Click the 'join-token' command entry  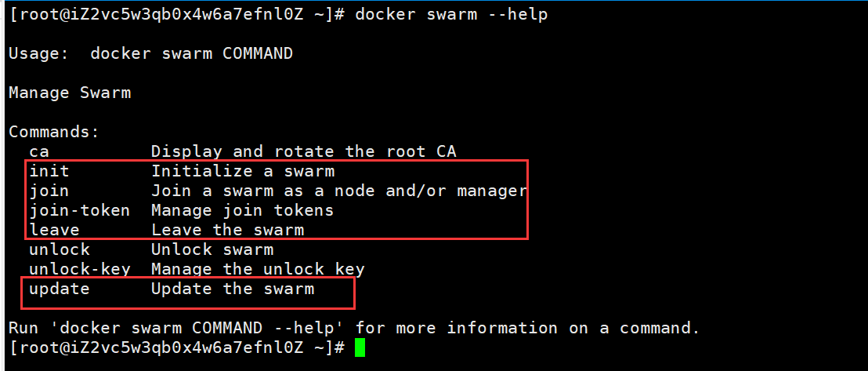tap(80, 210)
